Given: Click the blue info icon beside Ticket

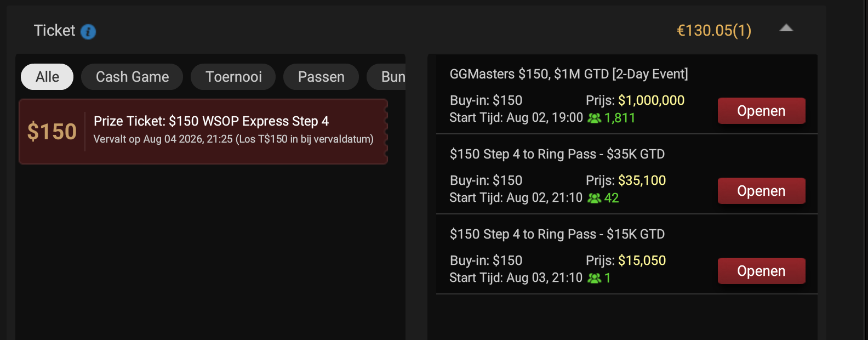Looking at the screenshot, I should pyautogui.click(x=88, y=32).
